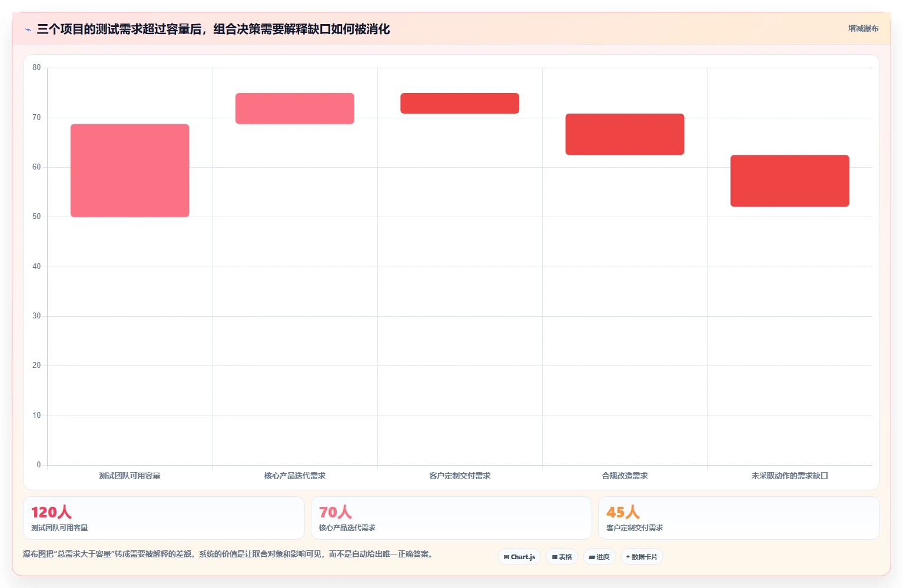Click the y-axis label 10
Viewport: 903px width, 588px height.
coord(36,416)
